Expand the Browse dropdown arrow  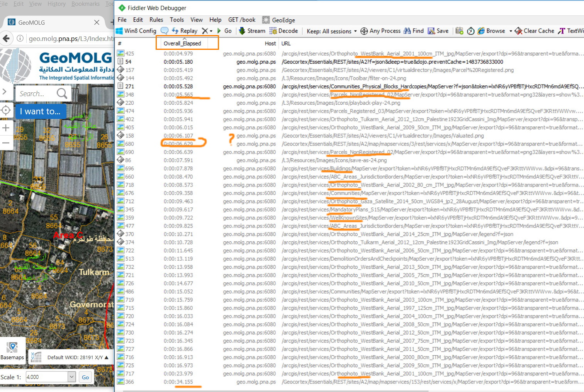pos(511,31)
